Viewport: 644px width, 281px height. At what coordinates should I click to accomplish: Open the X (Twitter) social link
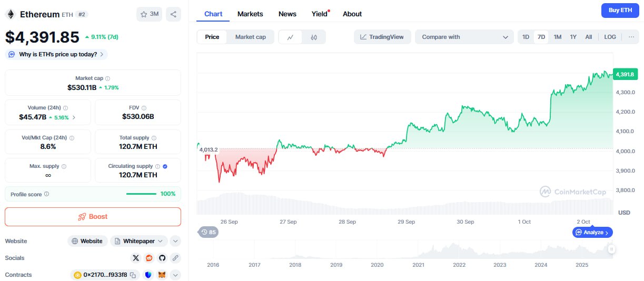coord(136,258)
